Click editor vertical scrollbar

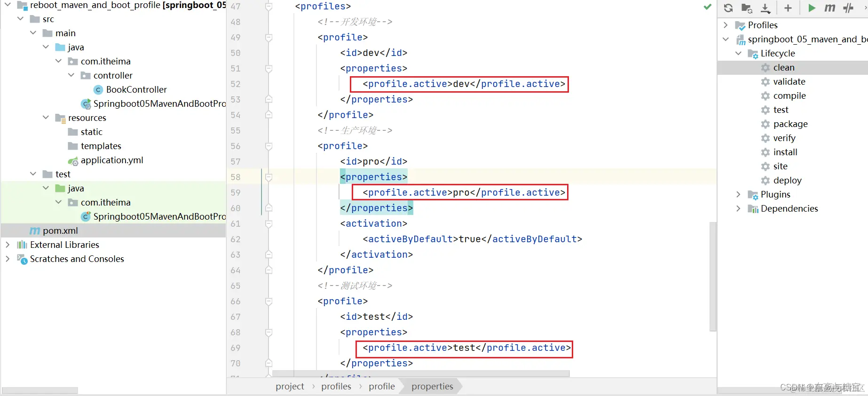tap(713, 276)
